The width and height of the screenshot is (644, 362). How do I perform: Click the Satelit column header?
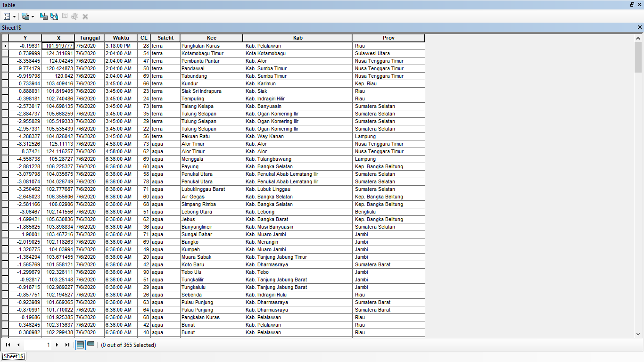pyautogui.click(x=165, y=38)
